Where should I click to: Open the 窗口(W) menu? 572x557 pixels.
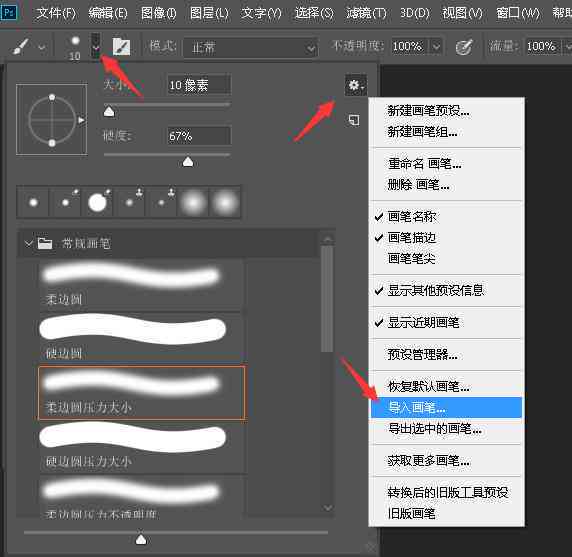(x=518, y=13)
